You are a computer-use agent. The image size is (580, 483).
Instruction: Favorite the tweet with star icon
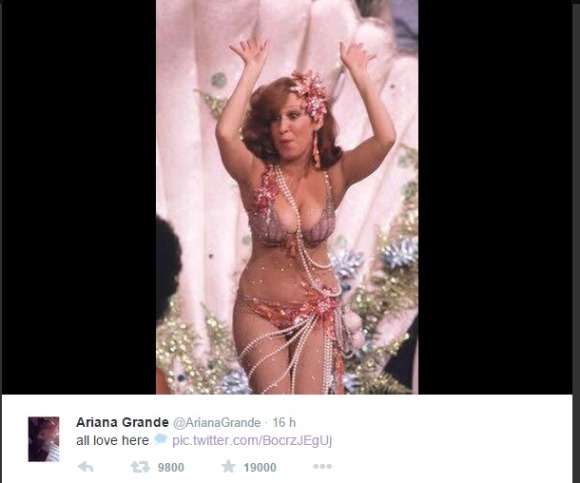click(228, 466)
